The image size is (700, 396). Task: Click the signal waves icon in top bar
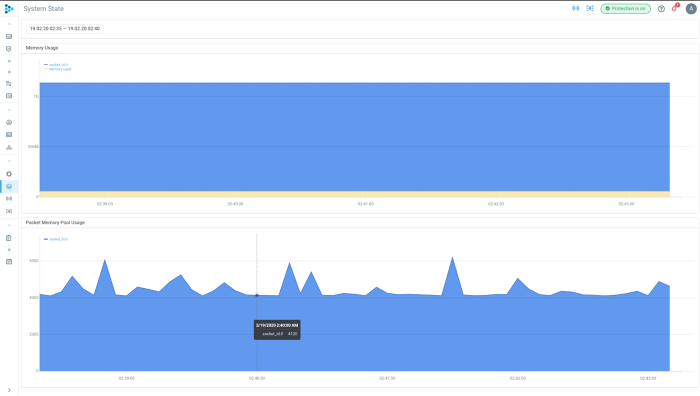pos(575,8)
